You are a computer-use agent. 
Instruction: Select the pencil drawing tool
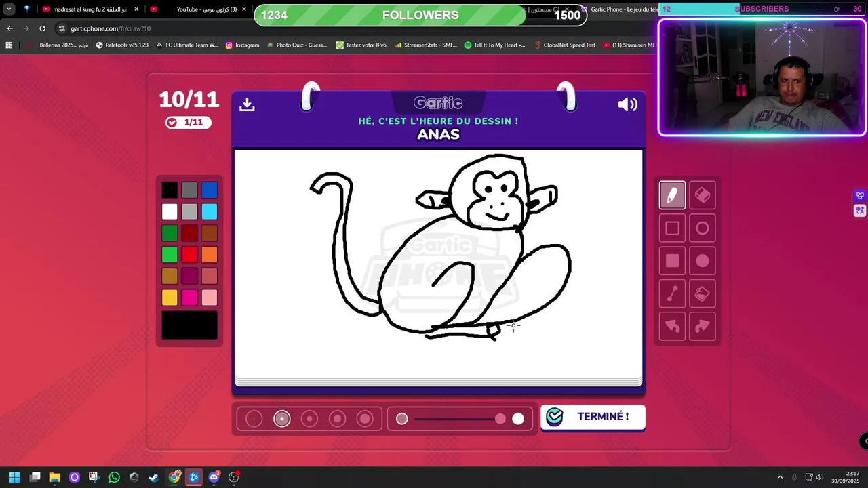click(672, 195)
